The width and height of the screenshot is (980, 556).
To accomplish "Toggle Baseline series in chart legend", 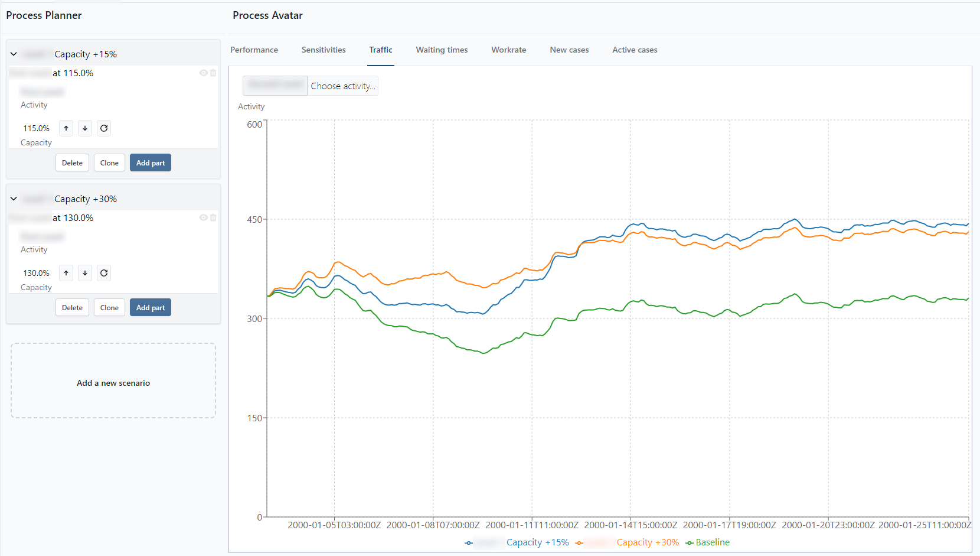I will (x=707, y=542).
